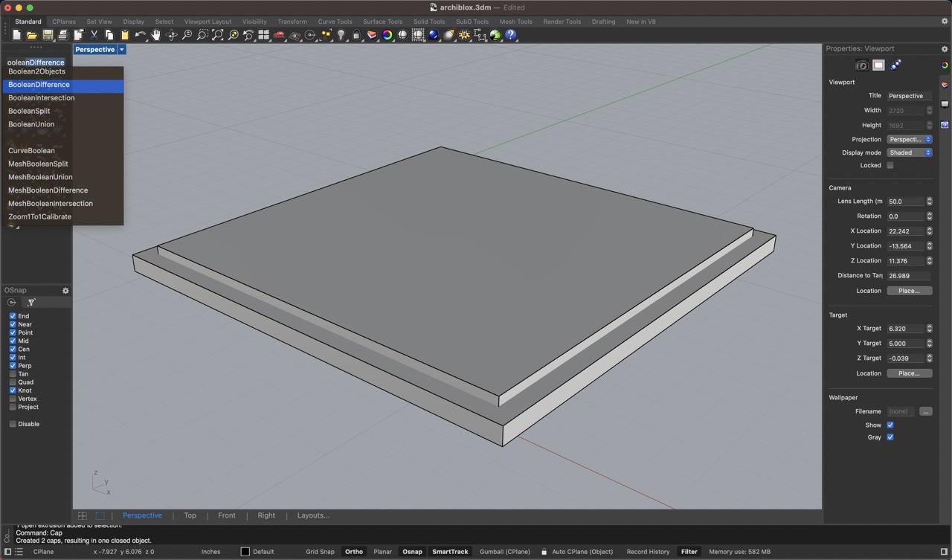Open the Perspective viewport title arrow menu

click(x=122, y=50)
